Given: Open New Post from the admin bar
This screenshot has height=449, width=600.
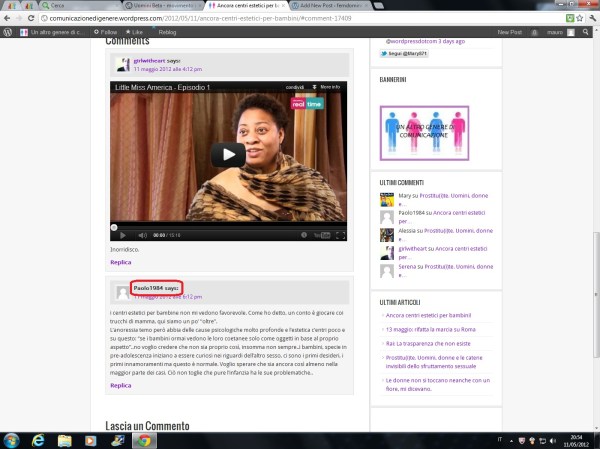Looking at the screenshot, I should [509, 32].
